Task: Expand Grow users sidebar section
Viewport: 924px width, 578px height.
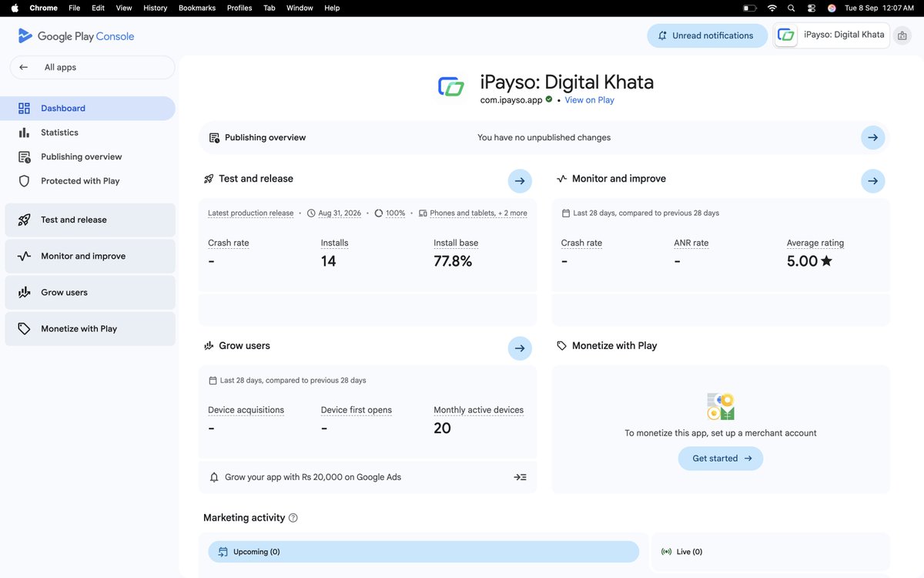Action: [90, 292]
